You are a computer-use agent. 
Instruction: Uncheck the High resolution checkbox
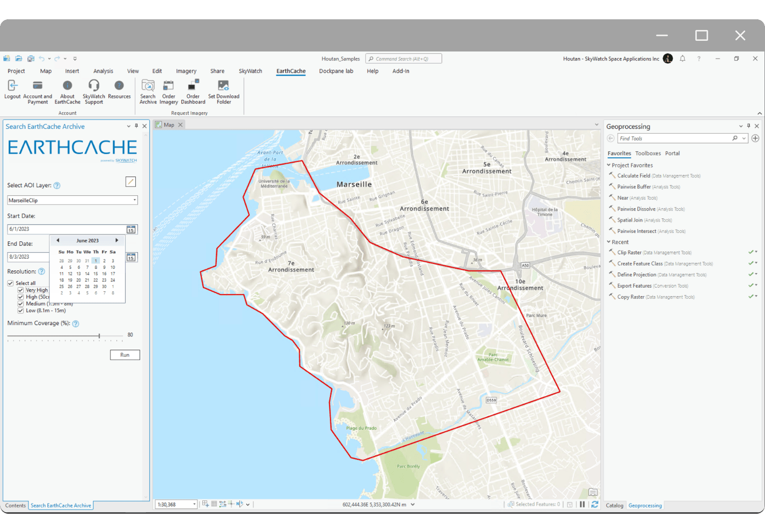click(21, 297)
